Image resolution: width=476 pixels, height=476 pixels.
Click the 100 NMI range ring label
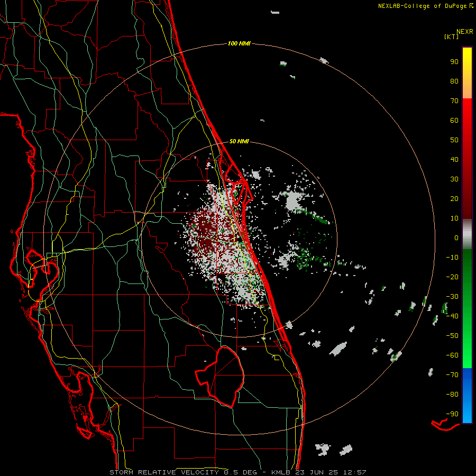[x=239, y=43]
